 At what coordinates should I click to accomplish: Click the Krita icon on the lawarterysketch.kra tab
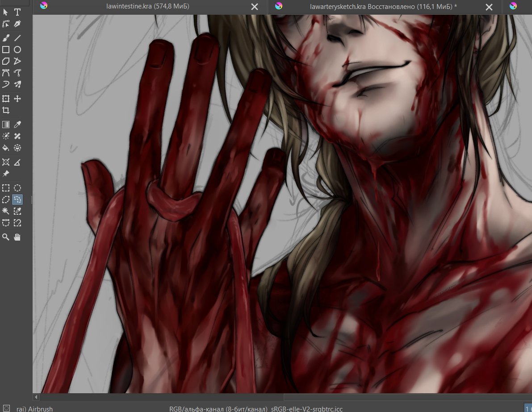pyautogui.click(x=279, y=6)
